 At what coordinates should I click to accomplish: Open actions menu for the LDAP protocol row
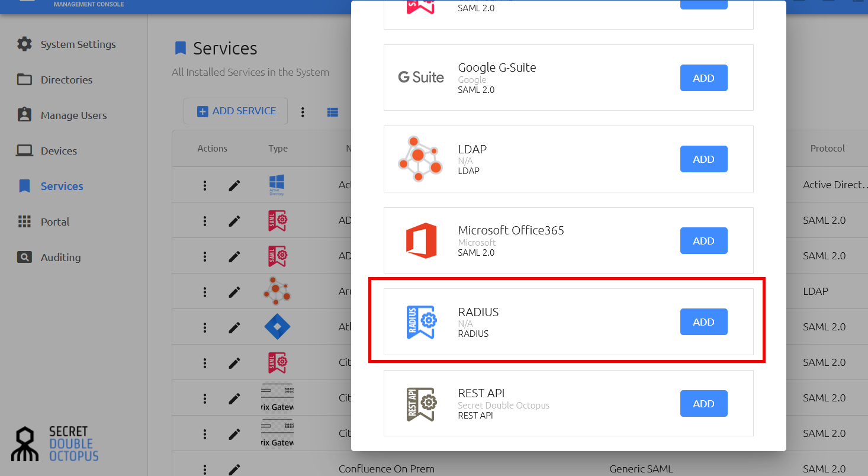click(205, 292)
